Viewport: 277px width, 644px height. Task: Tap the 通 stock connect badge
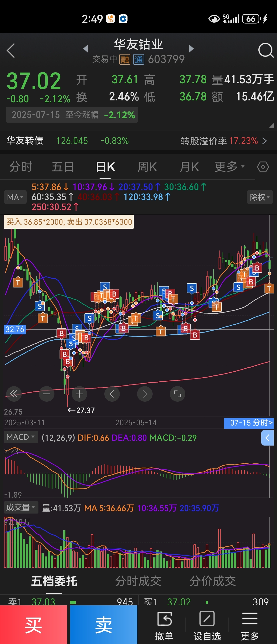(139, 59)
